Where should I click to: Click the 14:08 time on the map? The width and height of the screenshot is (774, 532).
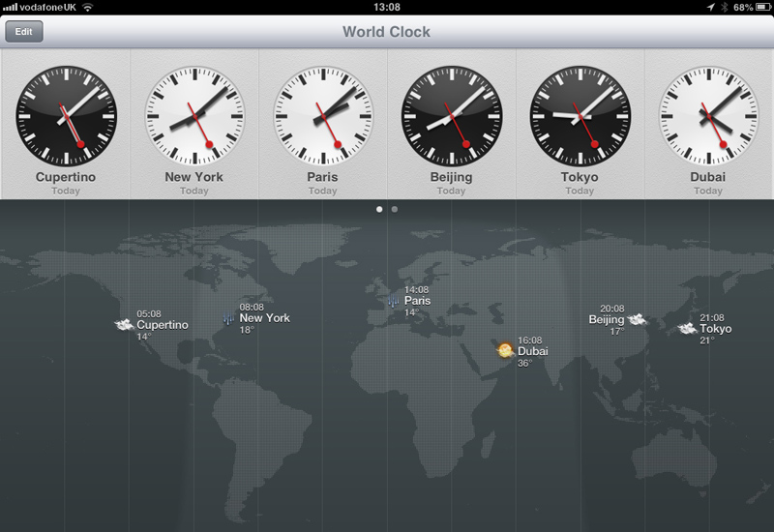[417, 289]
